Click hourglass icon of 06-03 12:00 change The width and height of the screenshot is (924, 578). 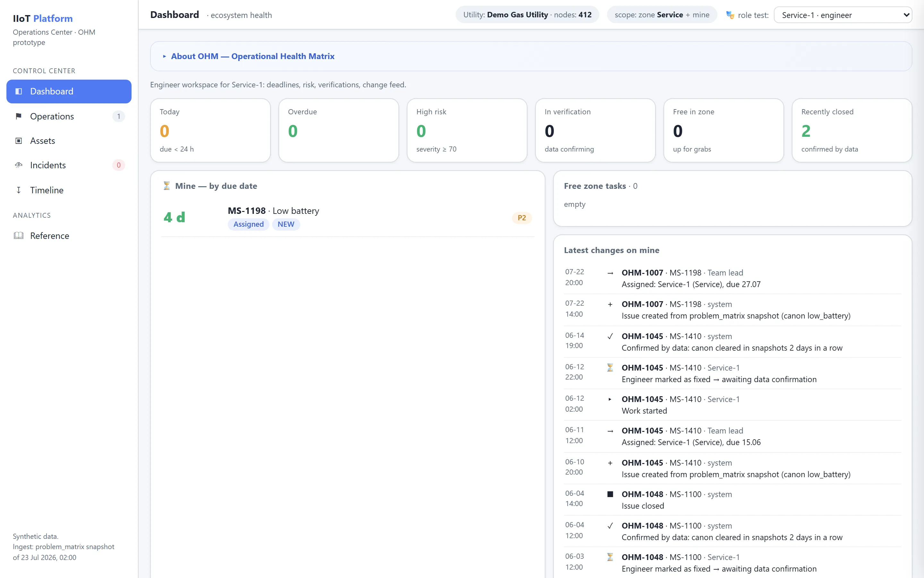pos(610,557)
